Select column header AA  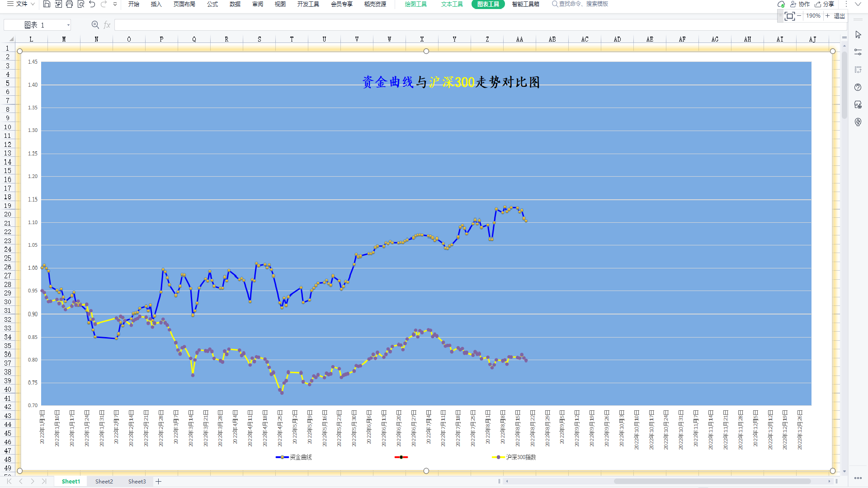click(x=519, y=39)
